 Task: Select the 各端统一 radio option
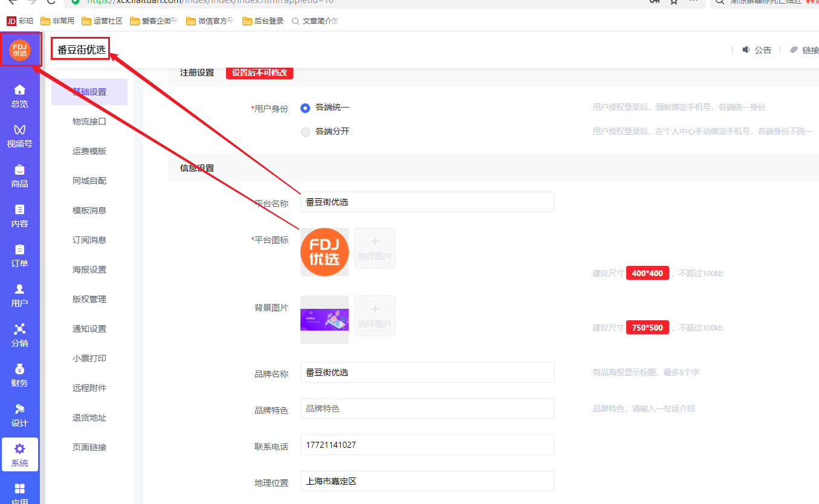[306, 108]
